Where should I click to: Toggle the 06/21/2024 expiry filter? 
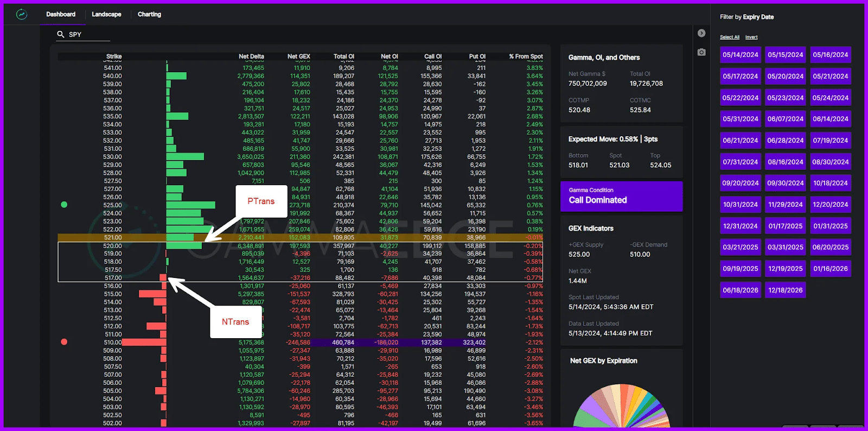click(x=740, y=141)
